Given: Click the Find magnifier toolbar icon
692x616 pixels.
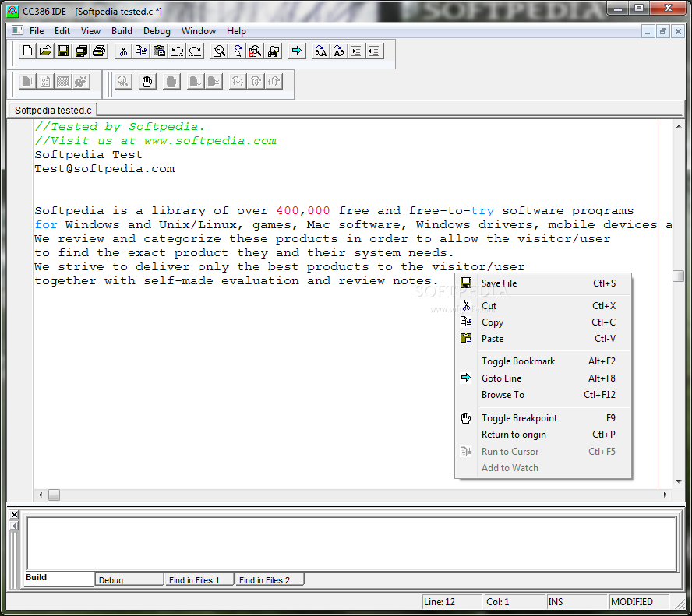Looking at the screenshot, I should pos(219,51).
